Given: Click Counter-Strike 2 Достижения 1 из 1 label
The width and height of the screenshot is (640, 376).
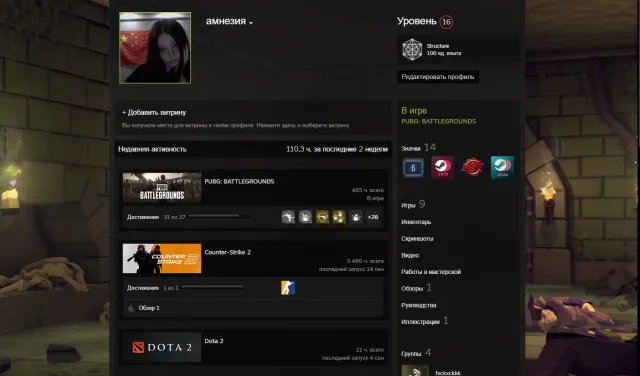Looking at the screenshot, I should 153,288.
